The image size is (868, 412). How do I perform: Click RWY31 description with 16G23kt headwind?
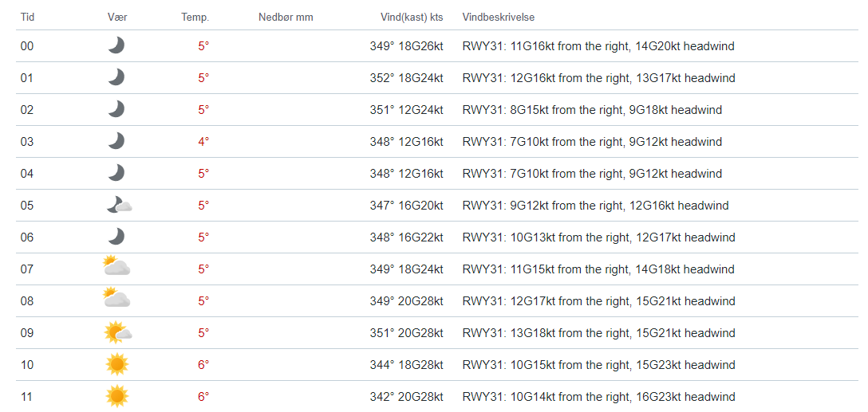(x=598, y=397)
